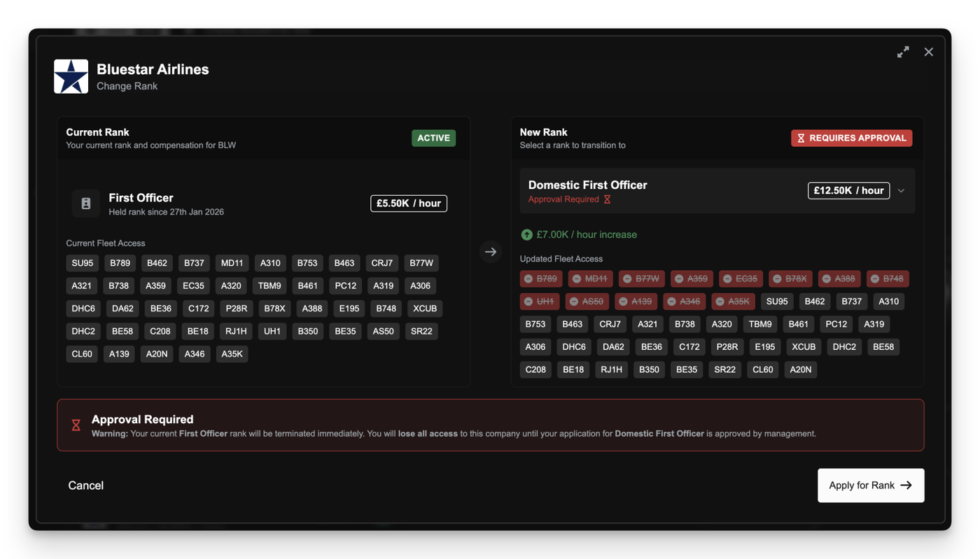Click the £5.50K / hour pay badge
The height and width of the screenshot is (559, 980).
pyautogui.click(x=408, y=204)
